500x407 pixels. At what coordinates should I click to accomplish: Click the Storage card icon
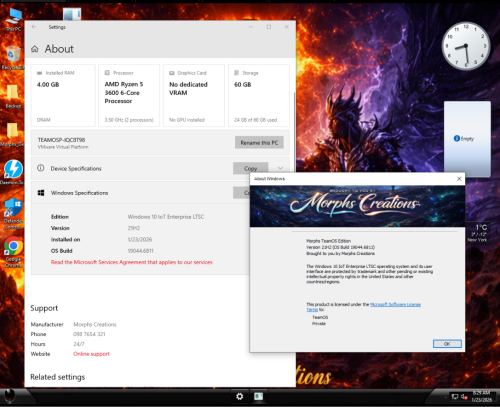tap(237, 73)
